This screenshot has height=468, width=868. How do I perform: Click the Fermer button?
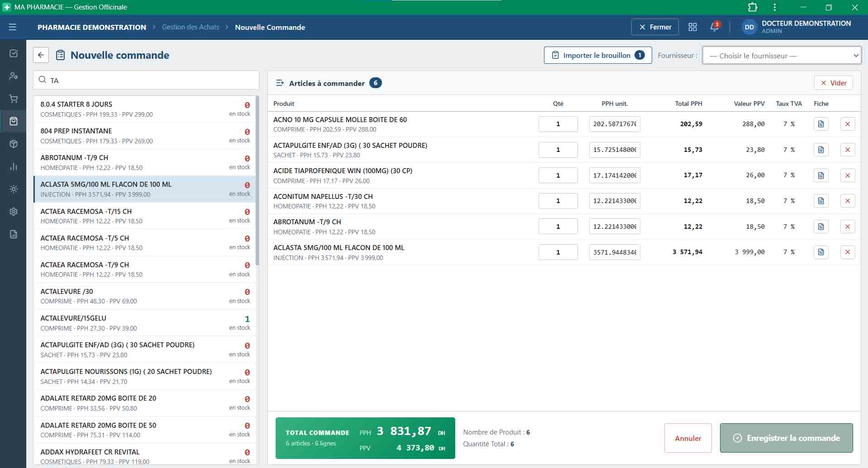point(655,27)
